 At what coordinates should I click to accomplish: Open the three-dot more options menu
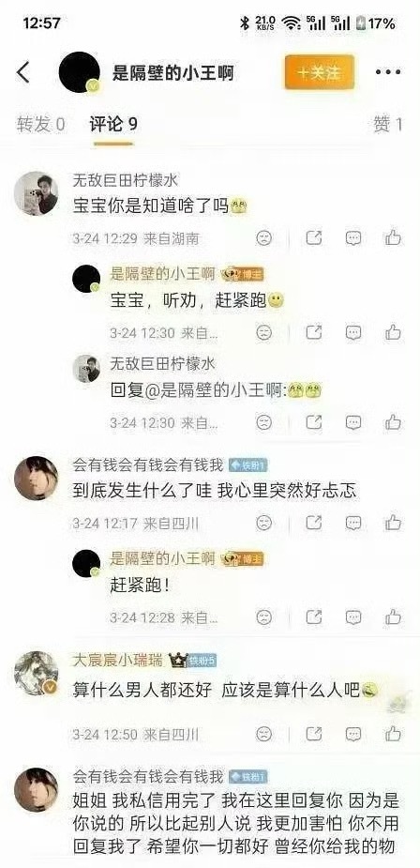pyautogui.click(x=387, y=72)
